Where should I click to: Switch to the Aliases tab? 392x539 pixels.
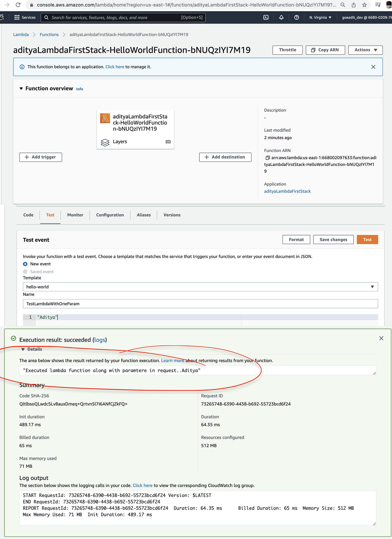(x=144, y=215)
